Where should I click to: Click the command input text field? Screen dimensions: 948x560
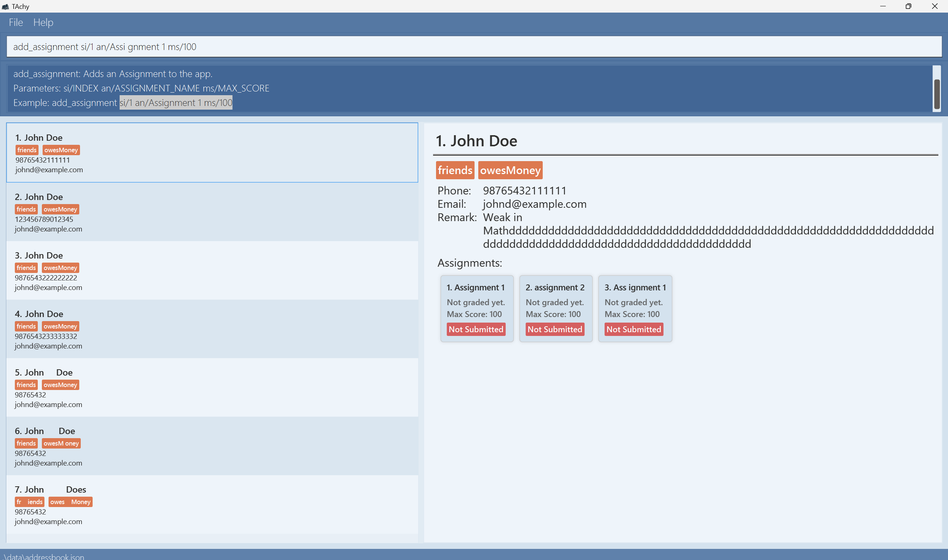pyautogui.click(x=473, y=47)
